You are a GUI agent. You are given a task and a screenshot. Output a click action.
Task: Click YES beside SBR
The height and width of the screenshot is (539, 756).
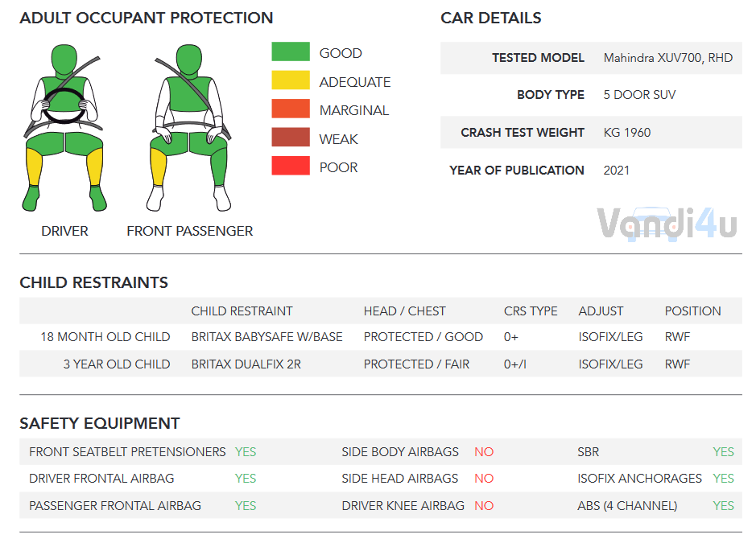pyautogui.click(x=723, y=452)
